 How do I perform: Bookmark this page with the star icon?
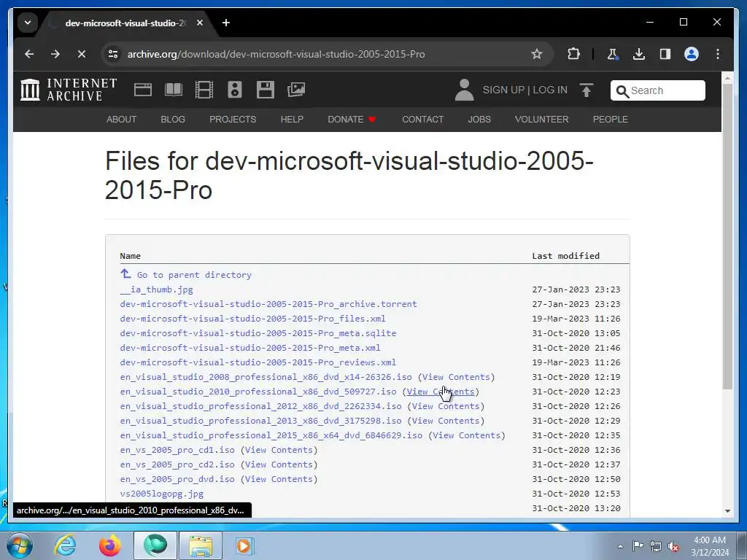536,54
